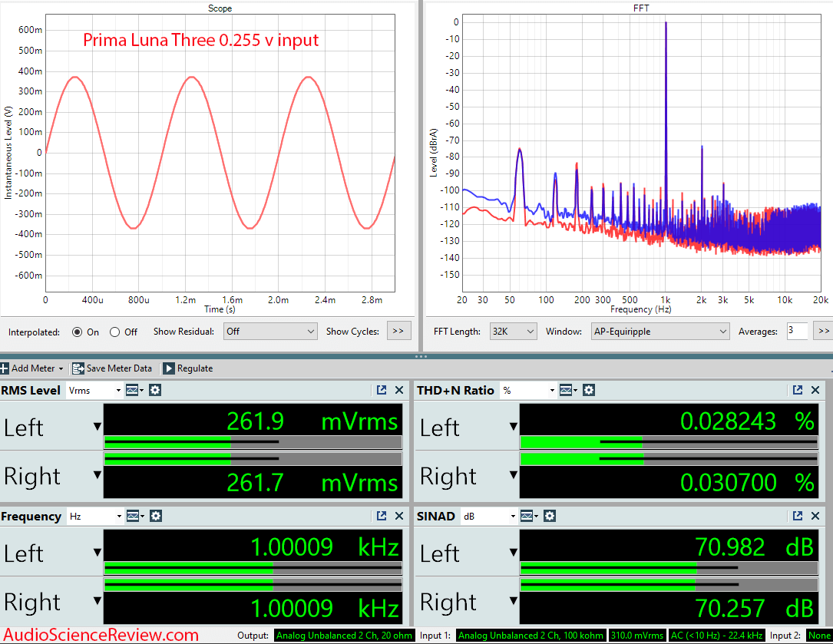Expand SINAD Right channel arrow
Image resolution: width=833 pixels, height=644 pixels.
513,600
